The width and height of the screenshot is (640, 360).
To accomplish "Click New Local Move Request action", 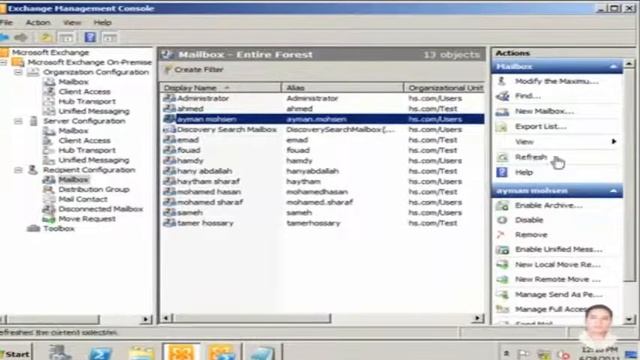I will tap(558, 264).
